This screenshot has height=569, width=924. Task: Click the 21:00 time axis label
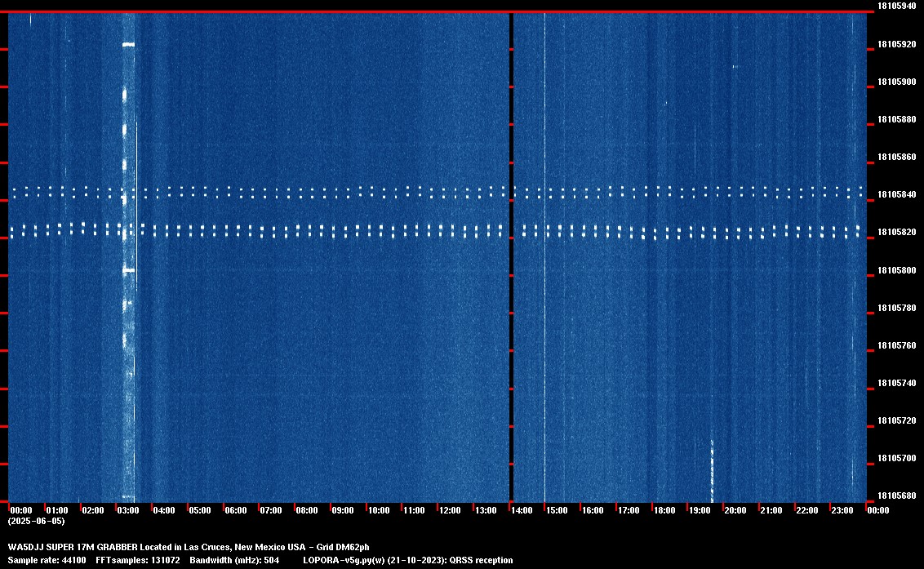click(x=771, y=510)
